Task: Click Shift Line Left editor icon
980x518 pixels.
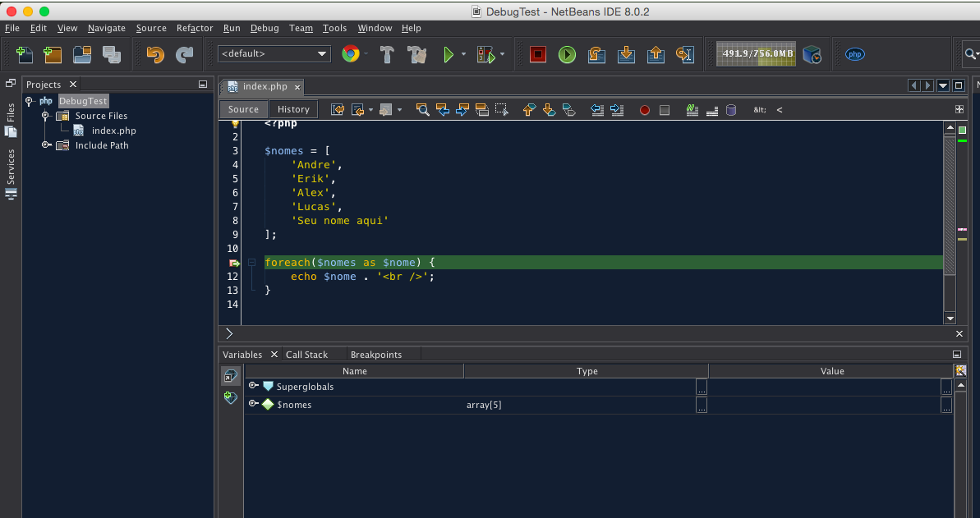Action: click(597, 110)
